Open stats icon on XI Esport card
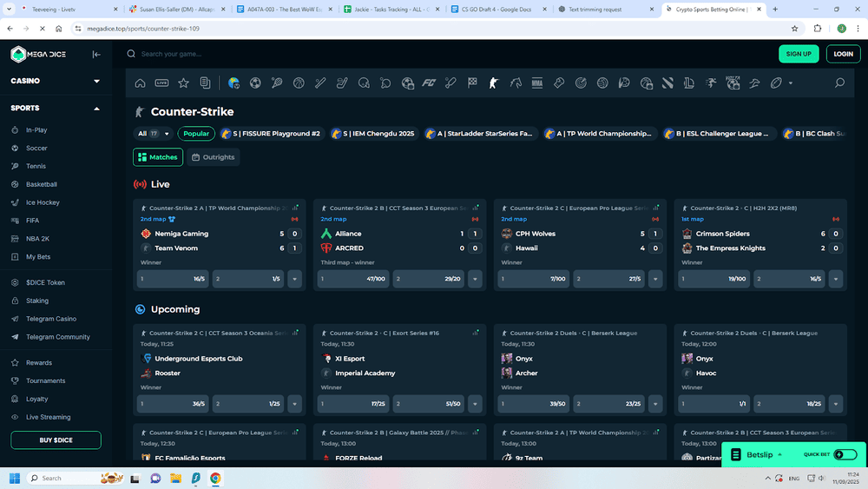Screen dimensions: 868x489 (476, 333)
